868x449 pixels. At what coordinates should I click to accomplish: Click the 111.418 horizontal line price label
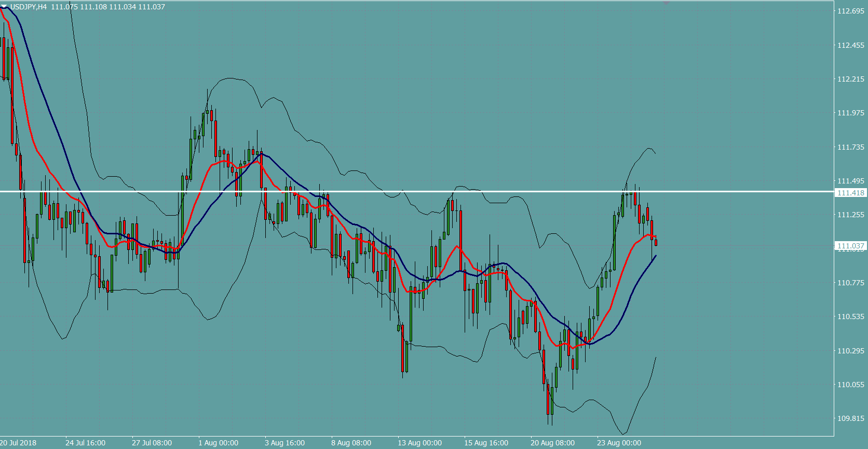[850, 193]
